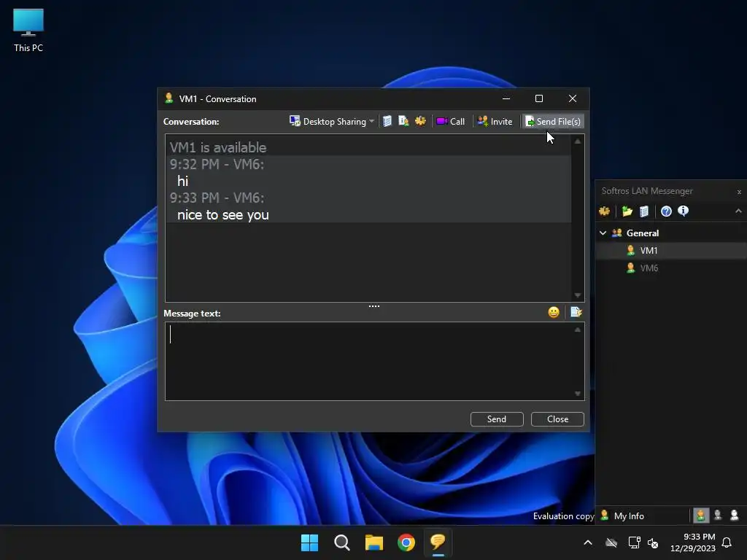
Task: Select user VM6 in contact list
Action: tap(671, 268)
